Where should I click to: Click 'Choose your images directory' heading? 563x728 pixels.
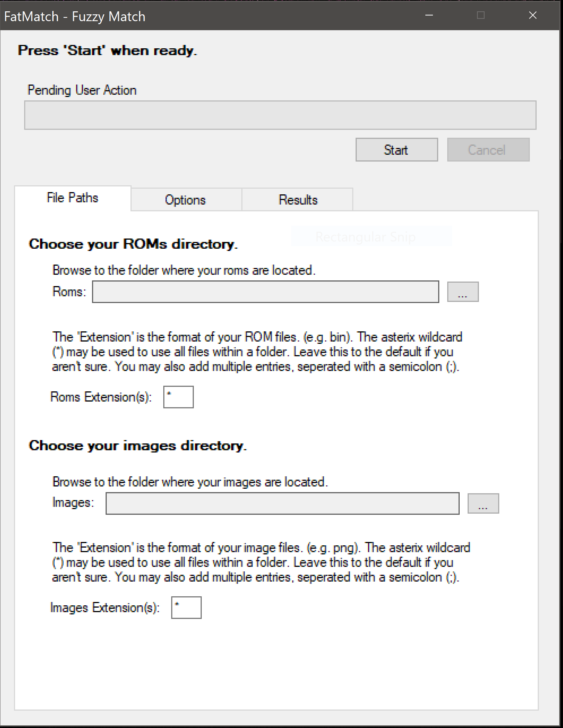point(138,446)
